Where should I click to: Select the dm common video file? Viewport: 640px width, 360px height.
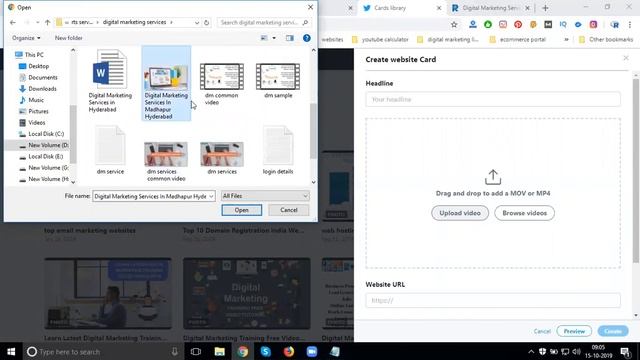222,84
